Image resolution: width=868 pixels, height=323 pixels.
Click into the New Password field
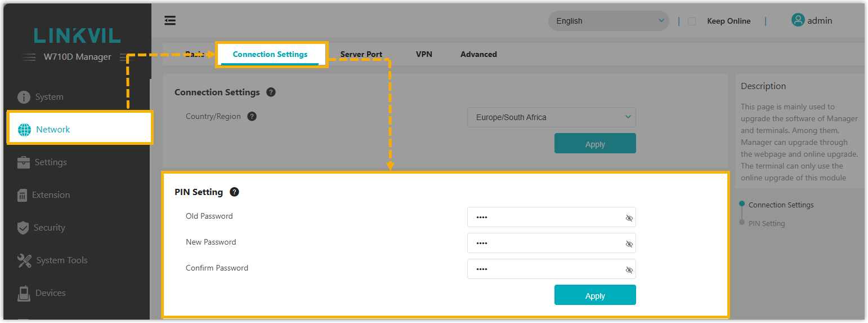click(543, 243)
